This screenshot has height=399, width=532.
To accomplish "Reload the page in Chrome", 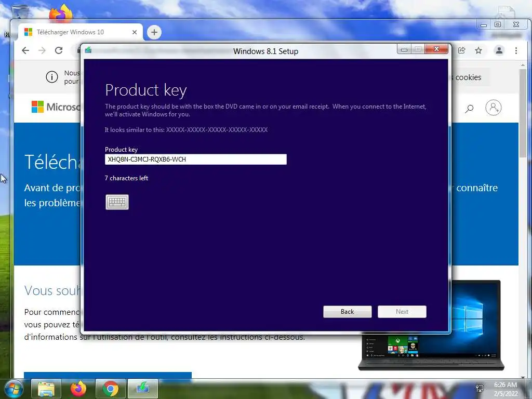I will tap(59, 50).
